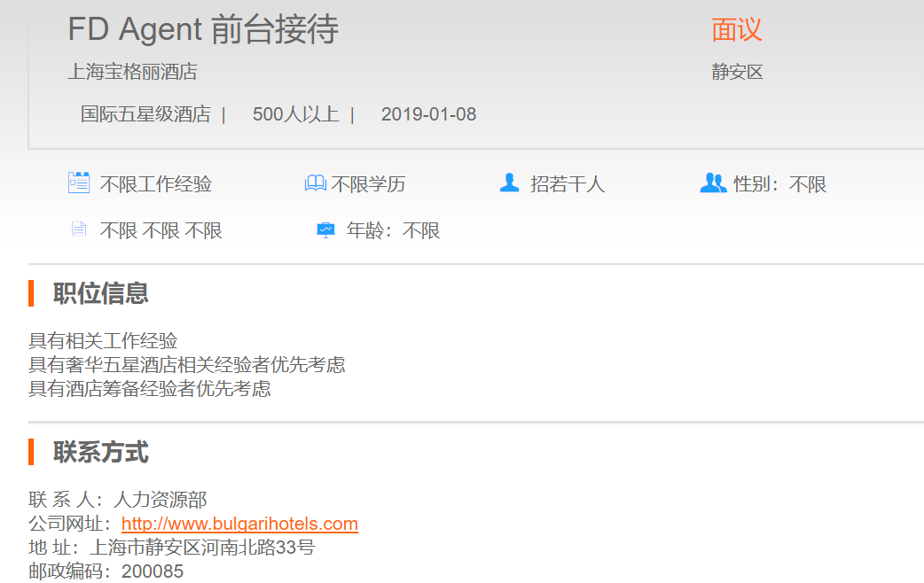Click the 静安区 district label
Viewport: 924px width, 583px height.
point(737,72)
